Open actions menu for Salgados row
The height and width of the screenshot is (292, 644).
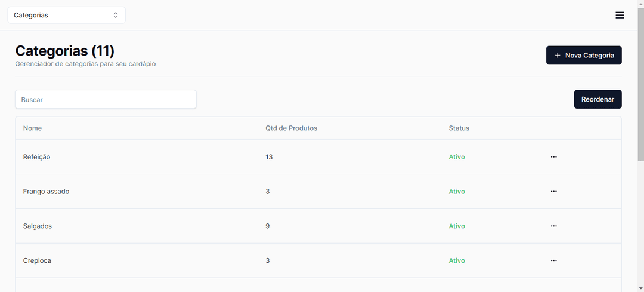click(x=553, y=226)
